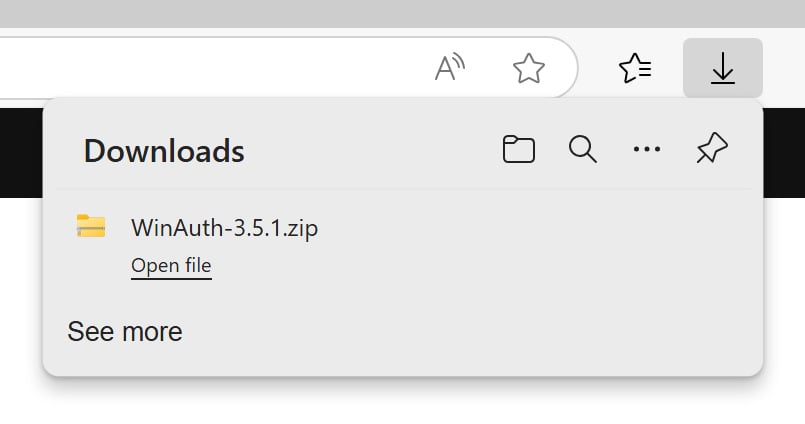Image resolution: width=805 pixels, height=424 pixels.
Task: Open the More options ellipsis menu
Action: pyautogui.click(x=647, y=150)
